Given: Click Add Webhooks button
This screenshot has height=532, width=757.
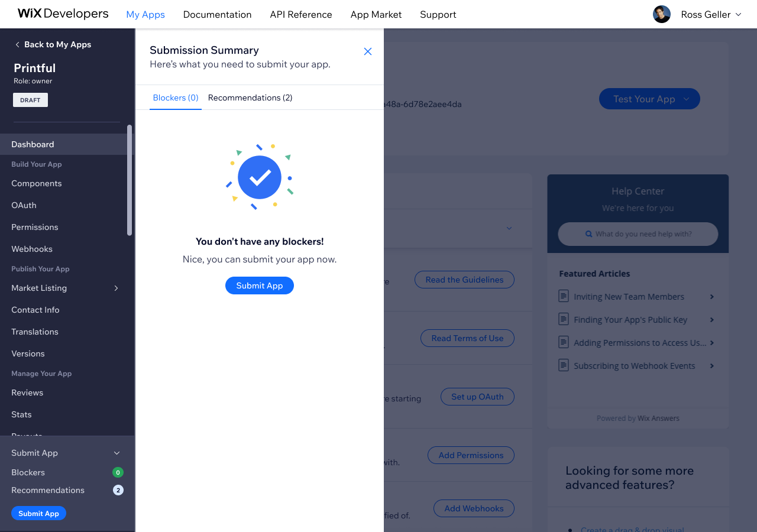Looking at the screenshot, I should 474,508.
